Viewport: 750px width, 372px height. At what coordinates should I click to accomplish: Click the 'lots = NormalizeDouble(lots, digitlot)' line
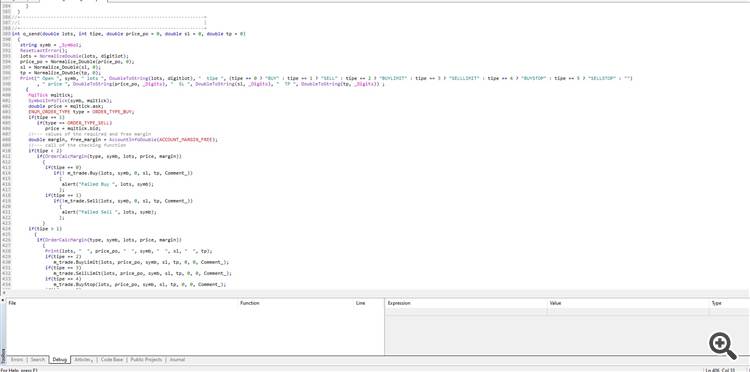coord(74,56)
